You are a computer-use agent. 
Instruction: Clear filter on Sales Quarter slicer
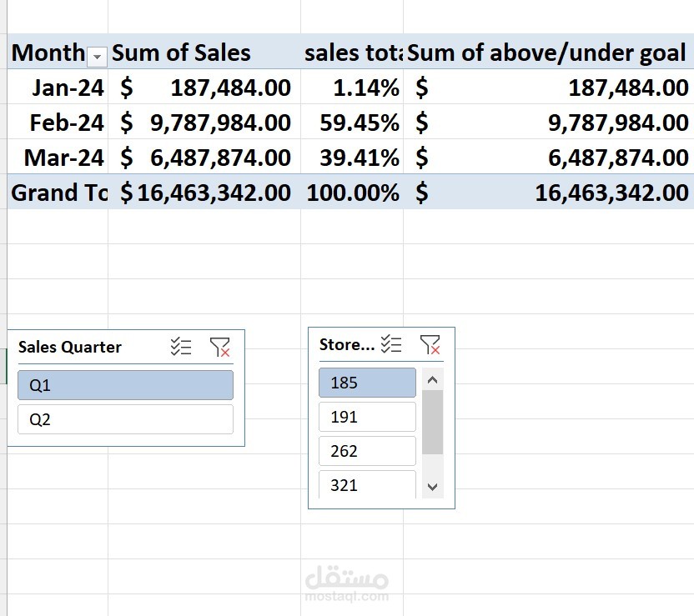[x=220, y=347]
